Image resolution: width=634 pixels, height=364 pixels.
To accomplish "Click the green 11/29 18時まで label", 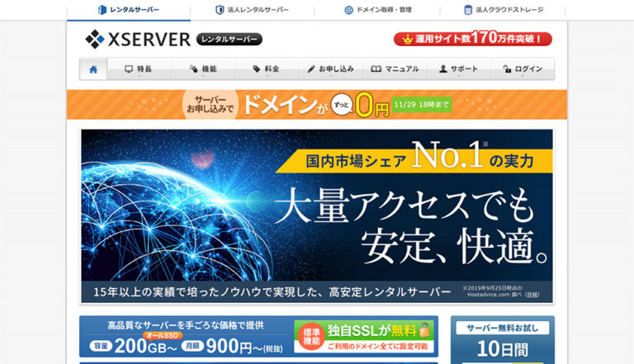I will pos(422,104).
